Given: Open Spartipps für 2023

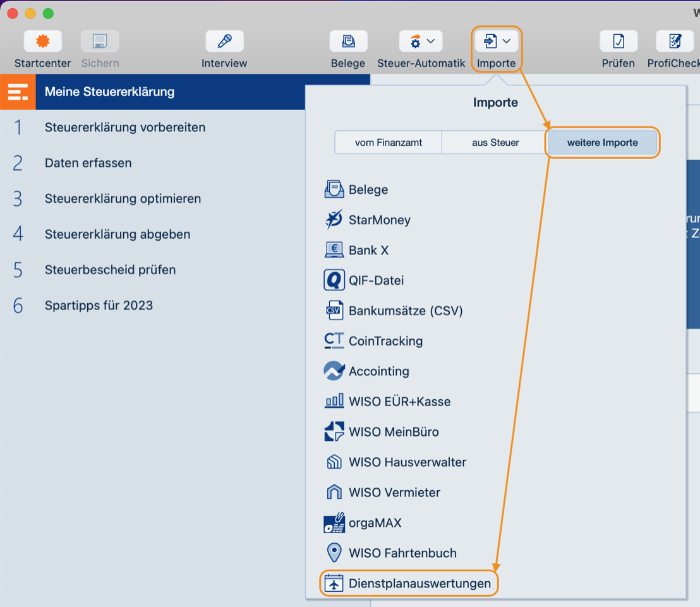Looking at the screenshot, I should (x=99, y=305).
